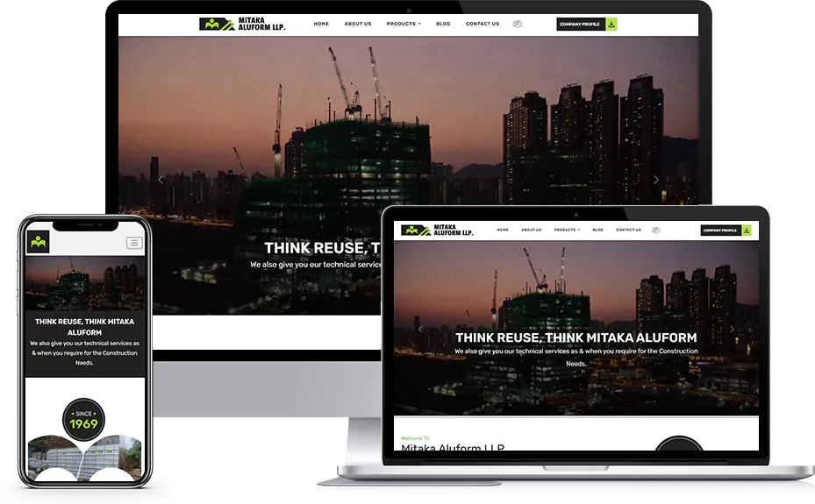Image resolution: width=815 pixels, height=504 pixels.
Task: Tap the formwork photo thumbnail on the phone
Action: [x=85, y=458]
